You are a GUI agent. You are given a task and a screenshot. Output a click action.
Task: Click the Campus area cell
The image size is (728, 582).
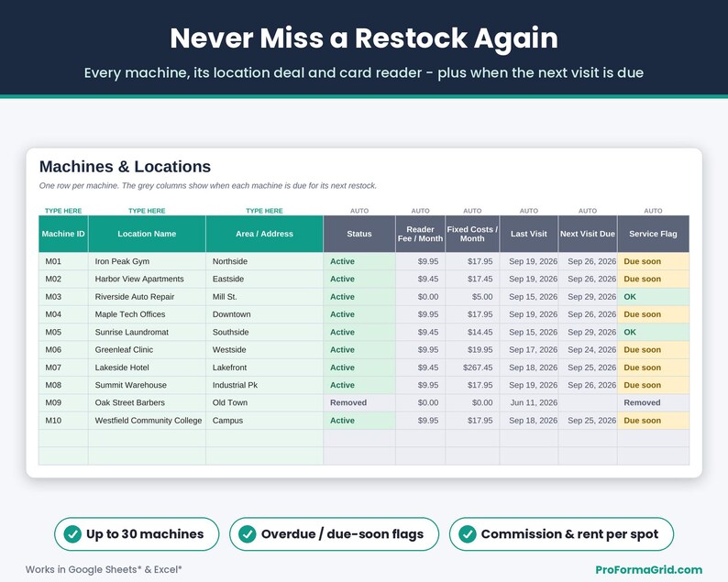tap(264, 421)
